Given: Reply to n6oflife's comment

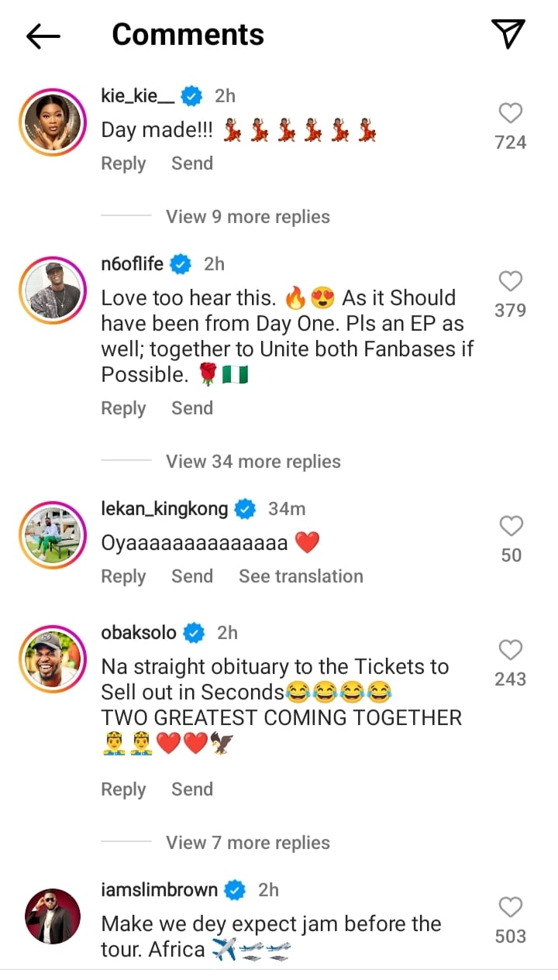Looking at the screenshot, I should (123, 408).
